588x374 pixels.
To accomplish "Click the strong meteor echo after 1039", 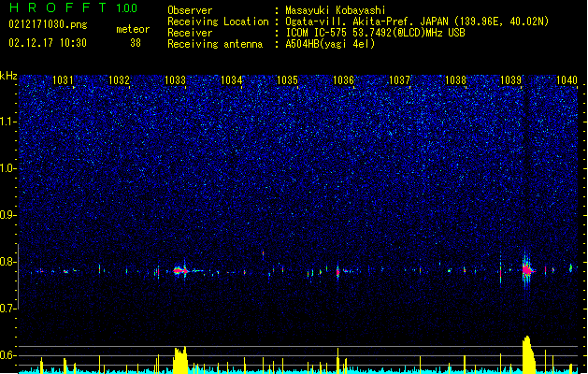I will (x=527, y=270).
